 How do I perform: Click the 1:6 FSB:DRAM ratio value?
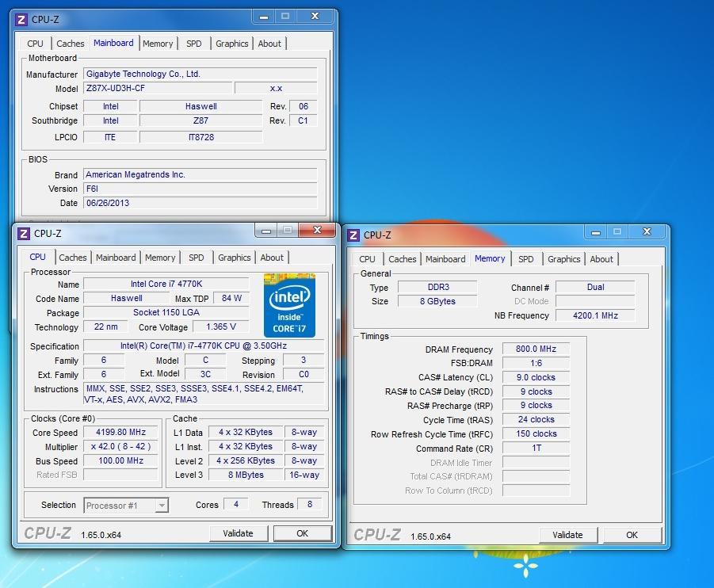[536, 363]
